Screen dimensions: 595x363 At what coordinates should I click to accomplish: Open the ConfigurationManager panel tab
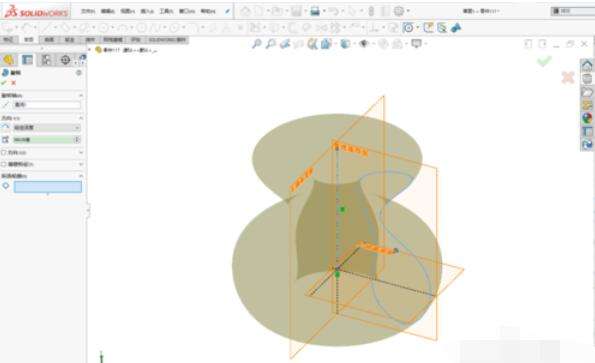click(x=46, y=60)
